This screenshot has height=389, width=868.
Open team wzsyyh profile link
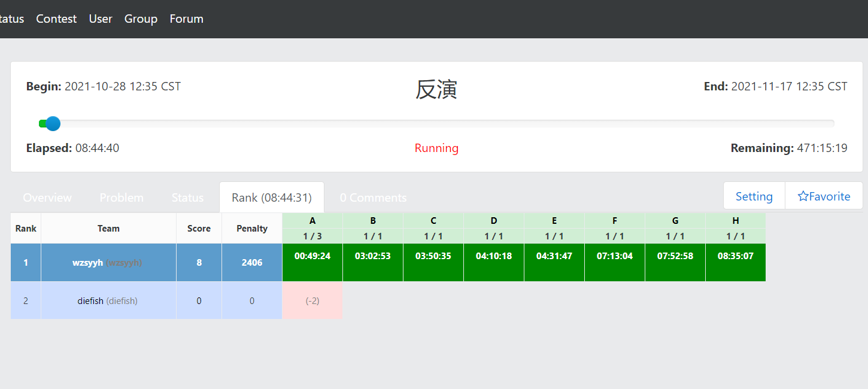(x=88, y=263)
